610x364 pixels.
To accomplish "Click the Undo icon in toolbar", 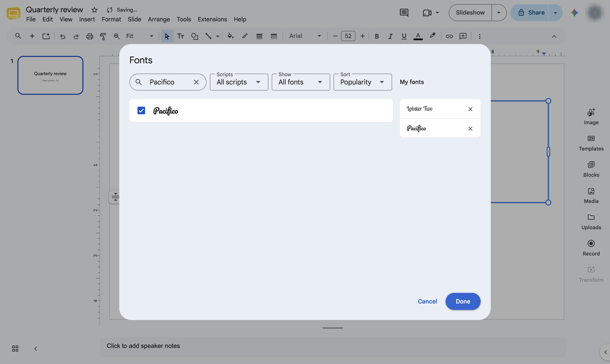I will click(x=63, y=36).
